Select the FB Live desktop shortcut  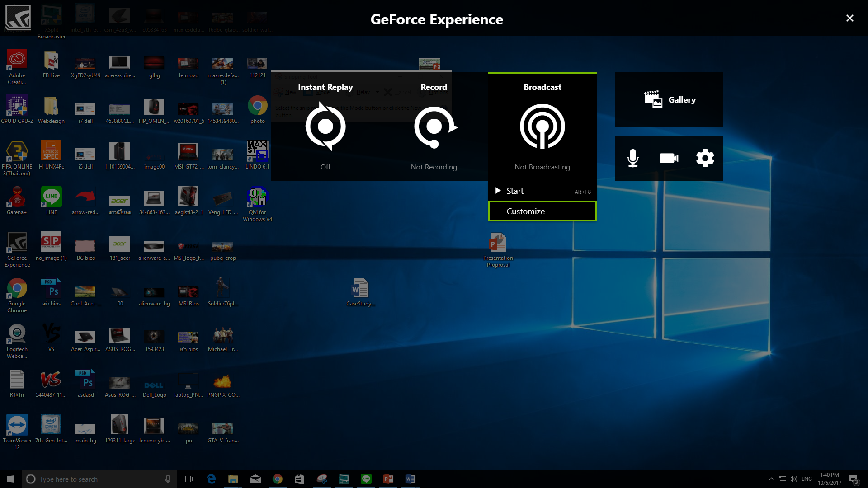[52, 64]
